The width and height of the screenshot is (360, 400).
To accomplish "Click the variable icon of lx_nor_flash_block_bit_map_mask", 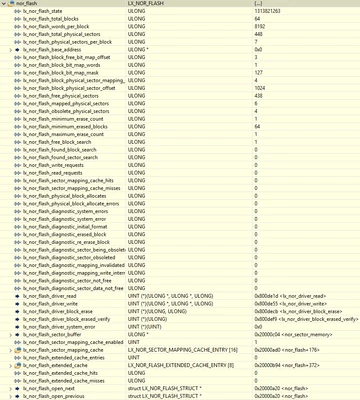I will point(17,73).
